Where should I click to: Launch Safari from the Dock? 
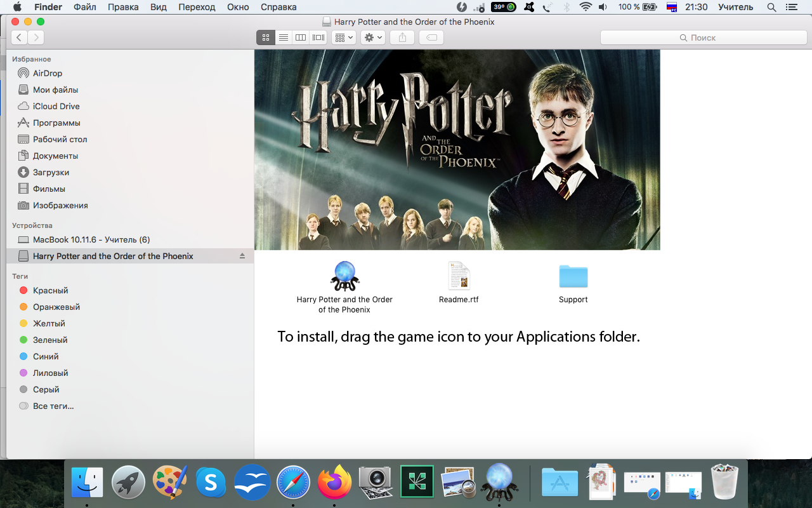(x=293, y=482)
